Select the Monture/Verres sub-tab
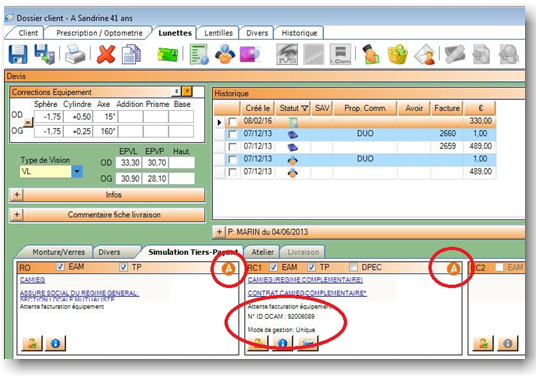 58,252
